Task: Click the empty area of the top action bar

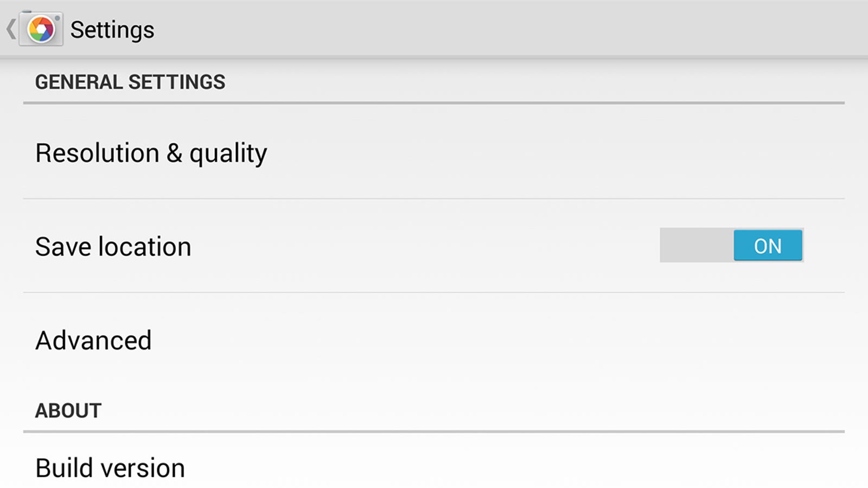Action: point(510,28)
